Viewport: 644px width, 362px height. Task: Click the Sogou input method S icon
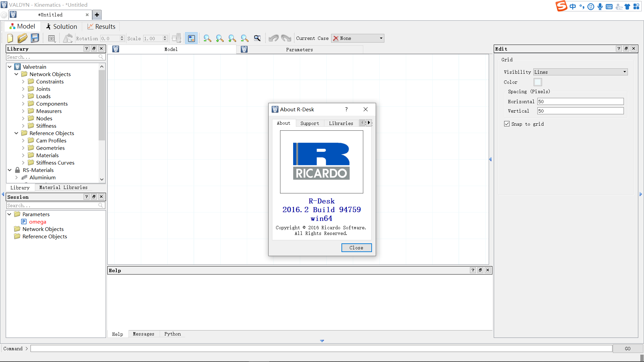pyautogui.click(x=561, y=6)
